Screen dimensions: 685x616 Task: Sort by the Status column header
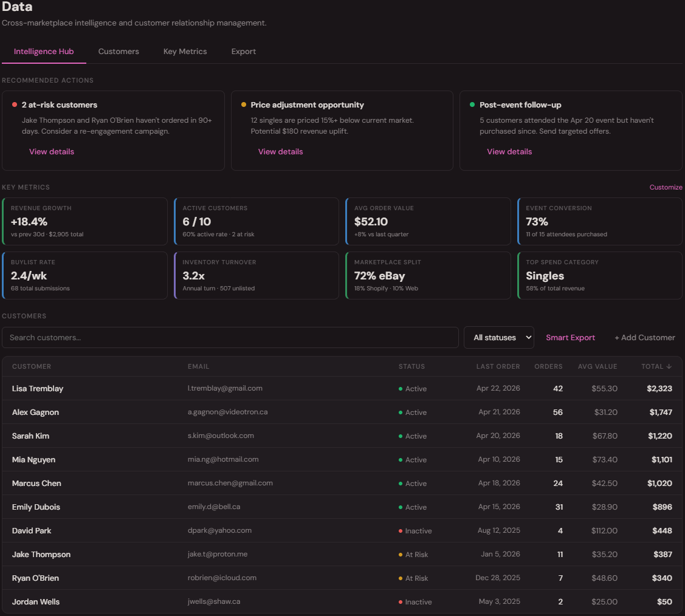pyautogui.click(x=411, y=366)
